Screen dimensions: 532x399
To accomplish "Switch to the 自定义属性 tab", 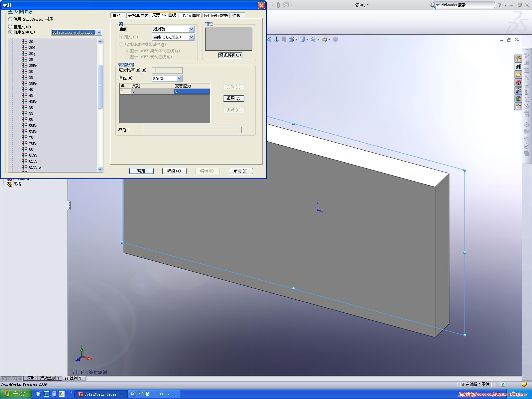I will point(190,15).
